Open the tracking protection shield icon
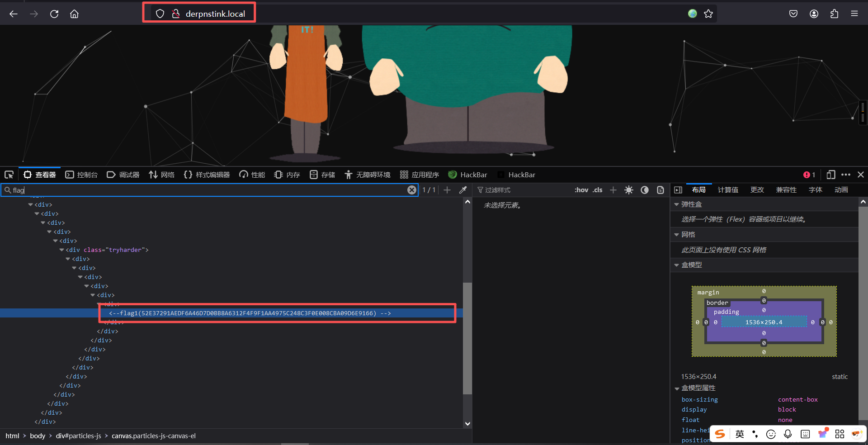This screenshot has width=868, height=445. [x=160, y=14]
